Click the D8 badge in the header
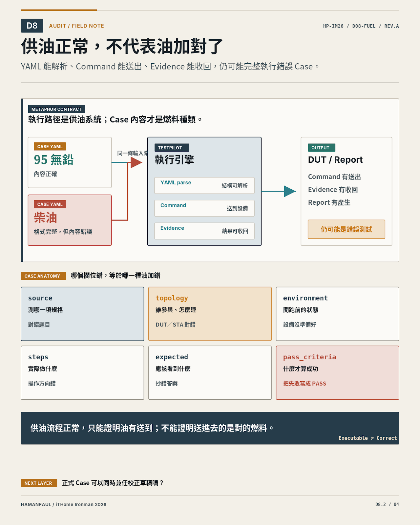 [32, 26]
